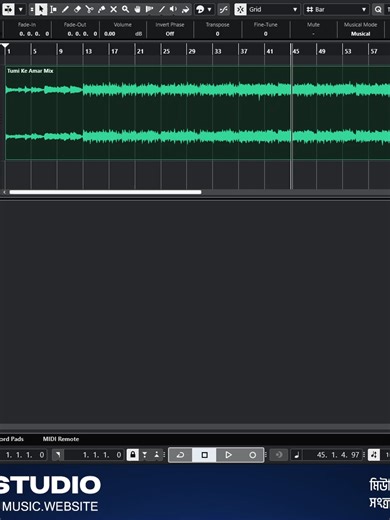Select the Glue tool
The width and height of the screenshot is (390, 520).
pos(101,9)
